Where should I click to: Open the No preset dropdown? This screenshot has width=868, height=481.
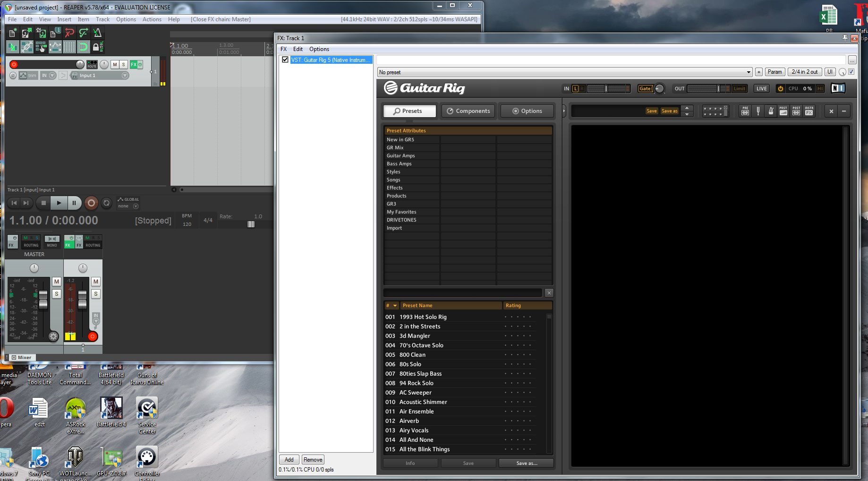pos(565,72)
